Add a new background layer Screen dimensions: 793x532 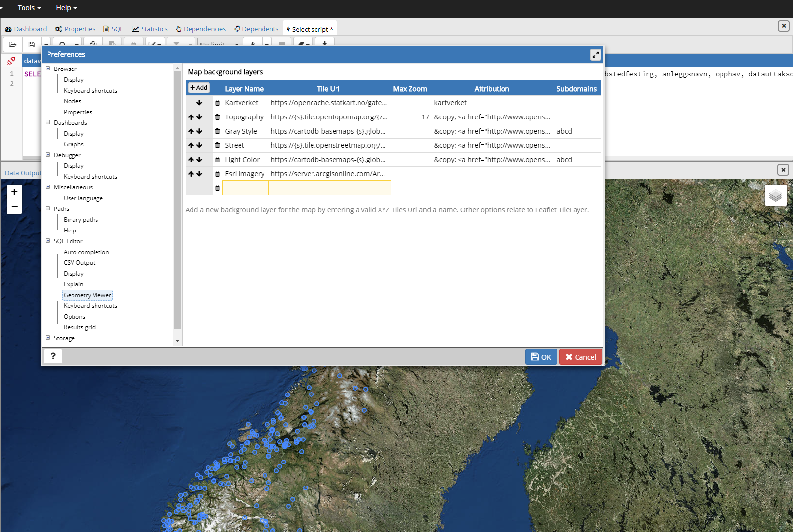coord(199,88)
